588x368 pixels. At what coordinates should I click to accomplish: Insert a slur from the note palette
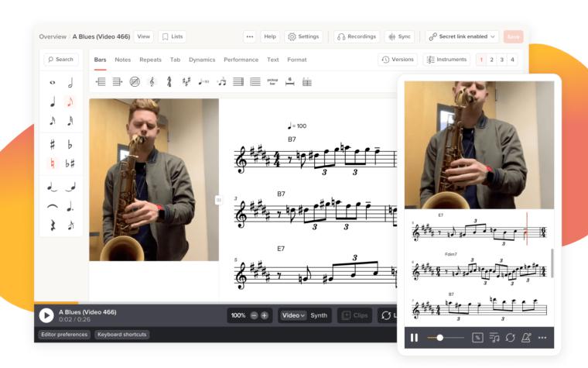(x=52, y=206)
